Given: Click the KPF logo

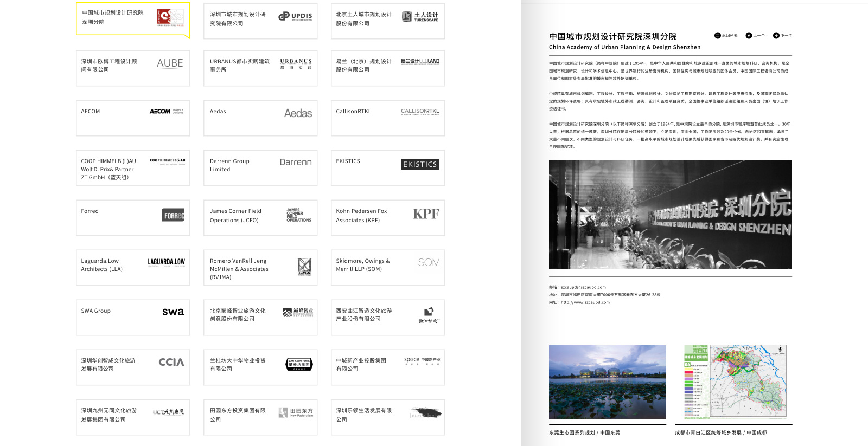Looking at the screenshot, I should coord(426,214).
